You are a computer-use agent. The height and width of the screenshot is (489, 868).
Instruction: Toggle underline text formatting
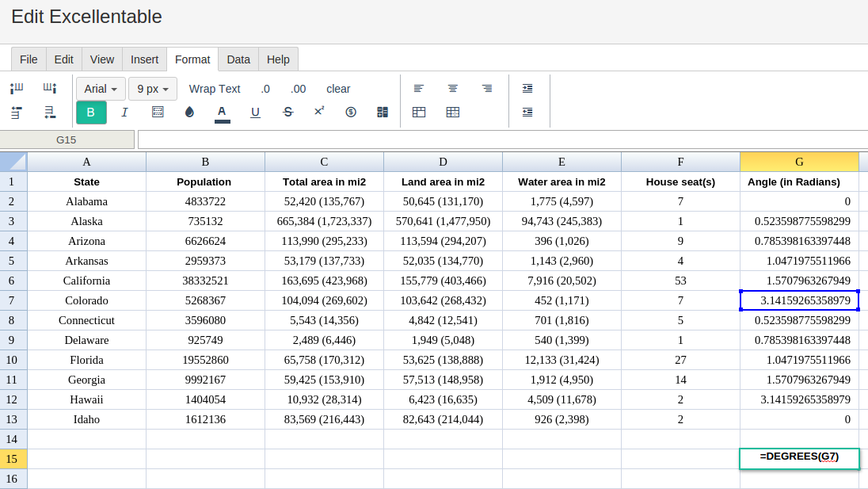tap(255, 113)
